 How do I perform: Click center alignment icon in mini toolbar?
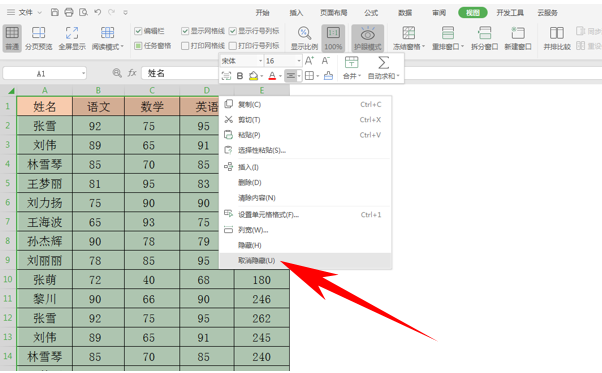click(x=291, y=76)
